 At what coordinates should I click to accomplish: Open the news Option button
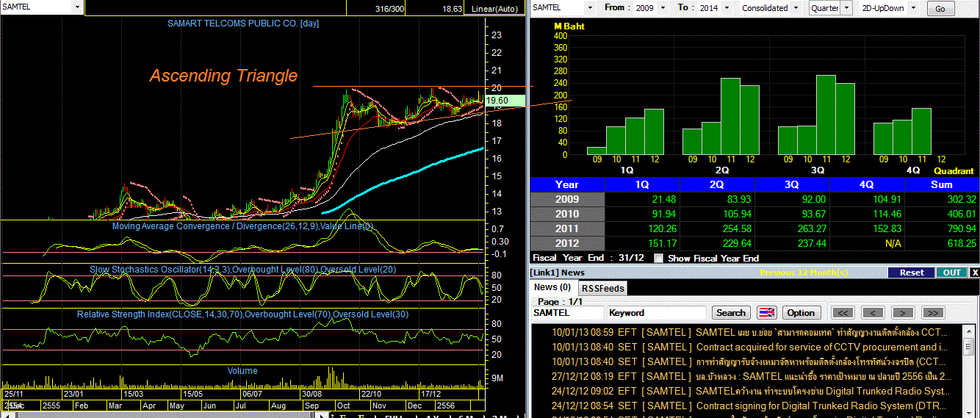coord(801,312)
